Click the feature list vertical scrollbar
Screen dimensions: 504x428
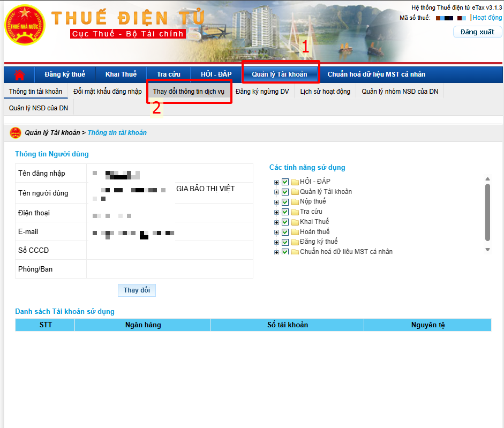[487, 212]
